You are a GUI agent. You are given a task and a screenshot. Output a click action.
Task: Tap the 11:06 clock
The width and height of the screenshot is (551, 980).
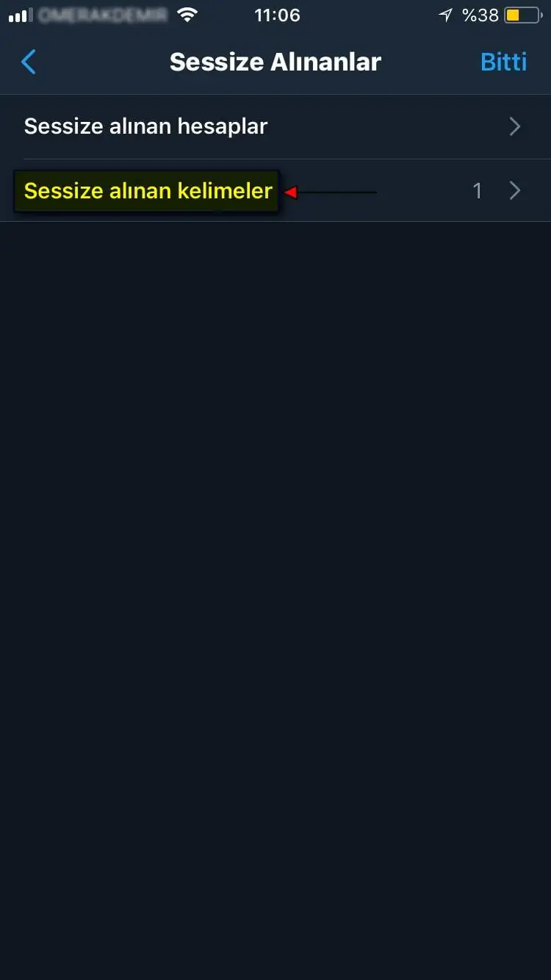point(277,15)
